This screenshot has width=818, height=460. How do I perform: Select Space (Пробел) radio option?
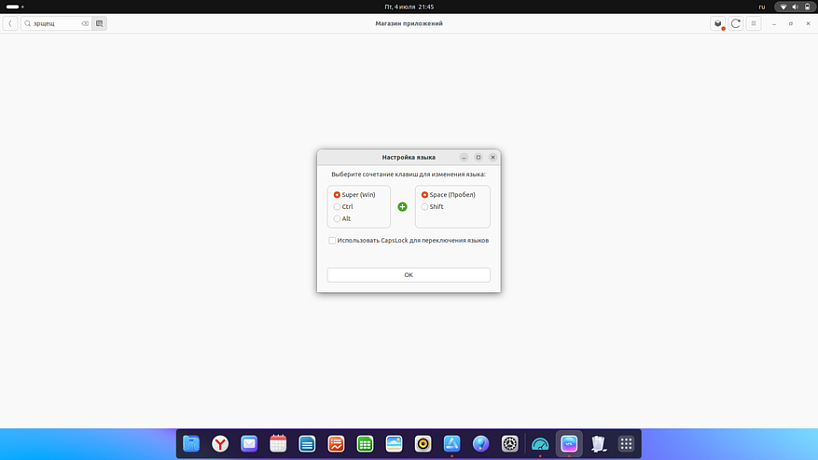pyautogui.click(x=425, y=195)
